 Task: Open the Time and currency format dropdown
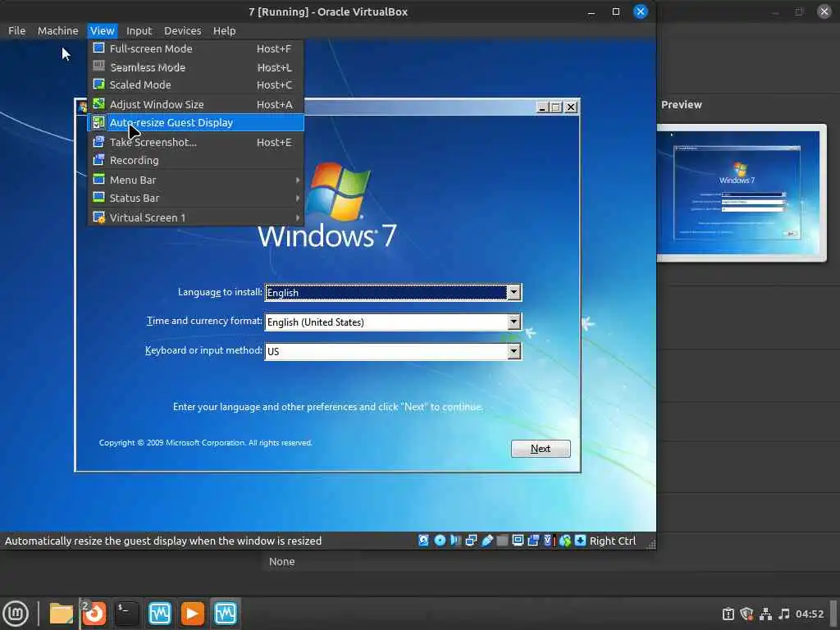514,322
